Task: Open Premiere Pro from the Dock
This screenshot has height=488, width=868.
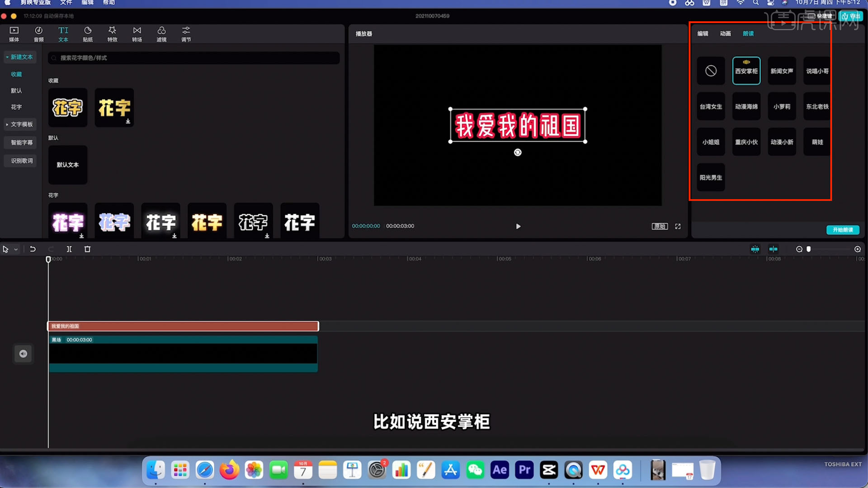Action: [x=524, y=470]
